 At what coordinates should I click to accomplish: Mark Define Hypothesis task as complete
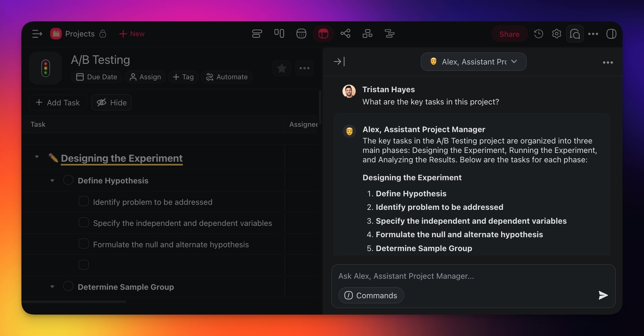(x=68, y=180)
